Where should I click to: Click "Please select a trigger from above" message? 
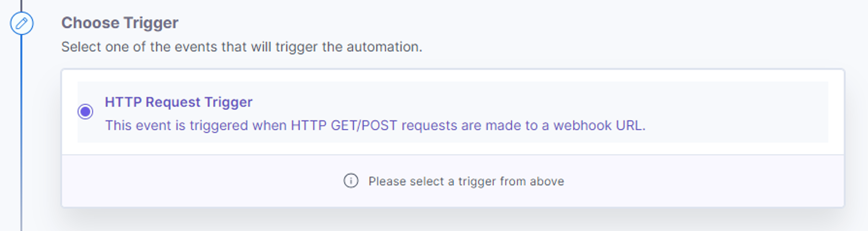click(466, 181)
